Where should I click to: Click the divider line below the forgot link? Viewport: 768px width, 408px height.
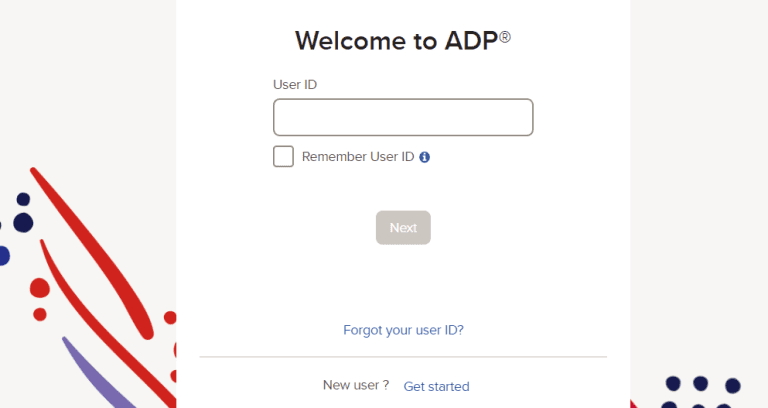[403, 357]
